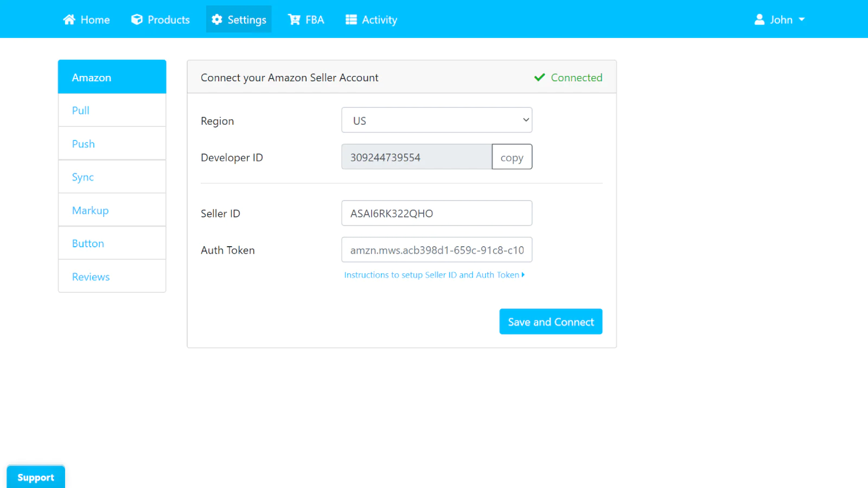Click the Settings gear icon

point(217,20)
